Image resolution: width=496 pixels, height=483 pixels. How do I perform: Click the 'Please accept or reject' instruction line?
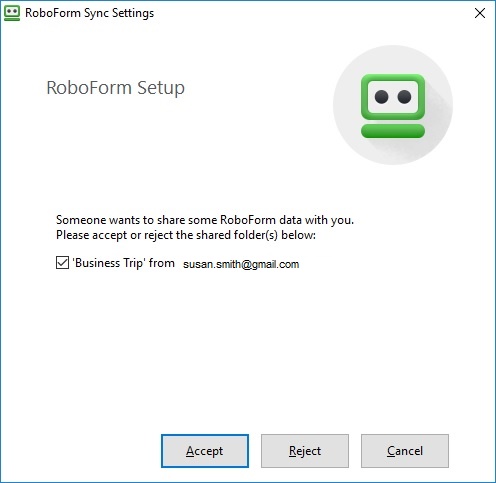pos(186,235)
